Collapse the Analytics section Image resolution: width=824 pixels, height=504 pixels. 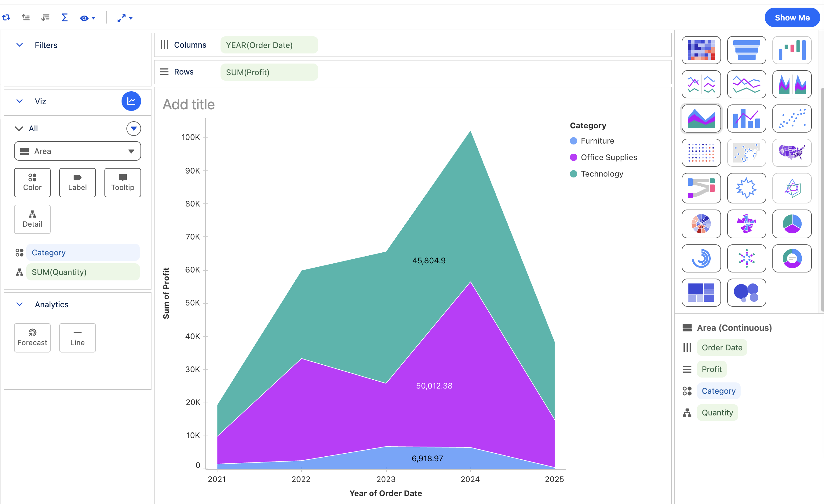(x=20, y=304)
